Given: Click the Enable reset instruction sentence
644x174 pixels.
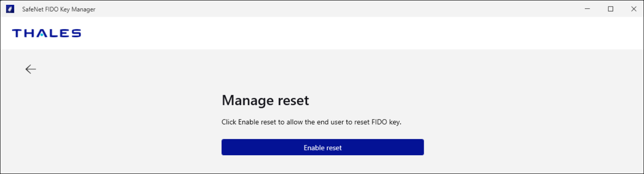Looking at the screenshot, I should click(x=311, y=122).
